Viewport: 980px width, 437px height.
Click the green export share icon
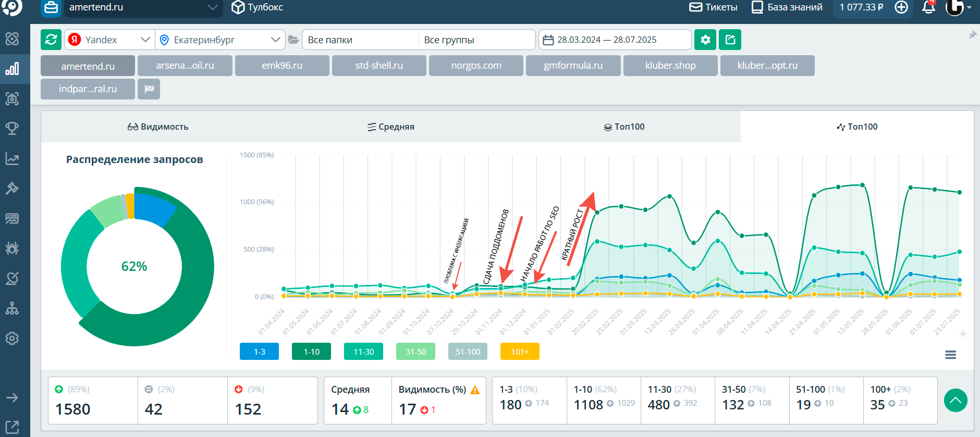pyautogui.click(x=730, y=40)
